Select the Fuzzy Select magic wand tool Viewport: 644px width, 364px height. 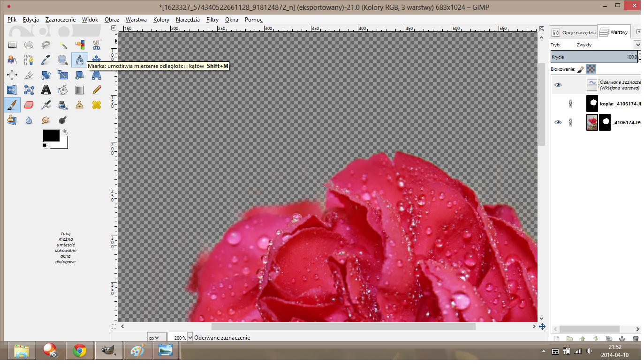63,45
